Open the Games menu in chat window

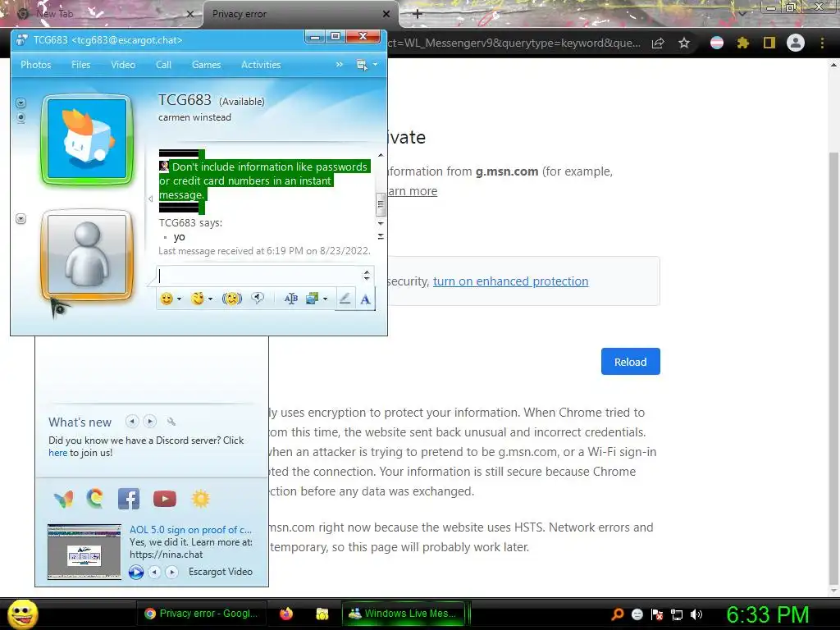click(206, 64)
